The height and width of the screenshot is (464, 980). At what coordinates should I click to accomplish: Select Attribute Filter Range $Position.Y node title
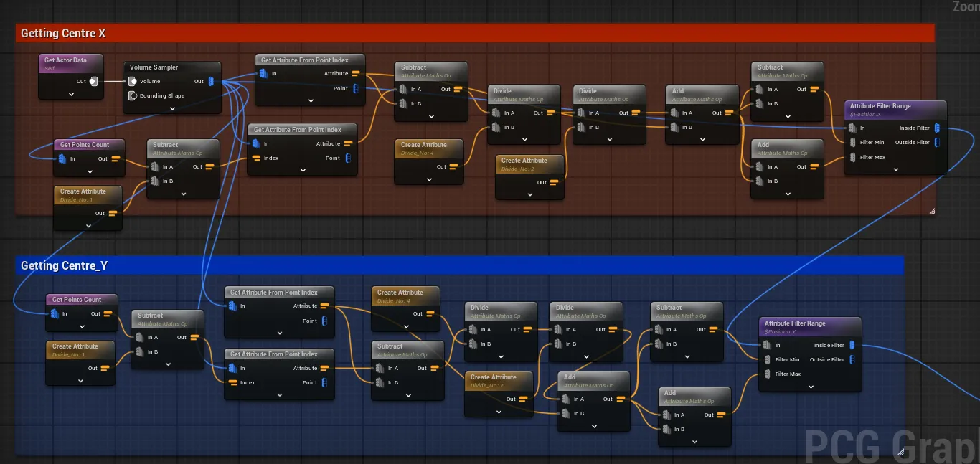pos(795,323)
